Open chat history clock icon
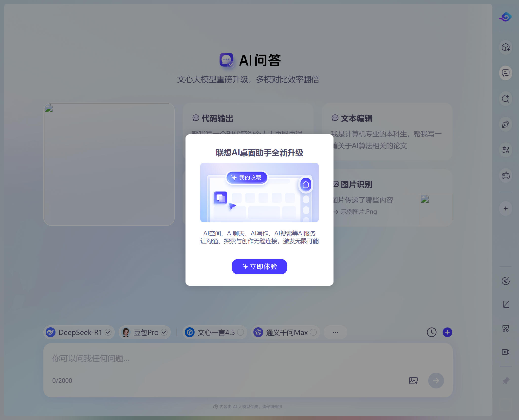Image resolution: width=519 pixels, height=420 pixels. coord(431,332)
